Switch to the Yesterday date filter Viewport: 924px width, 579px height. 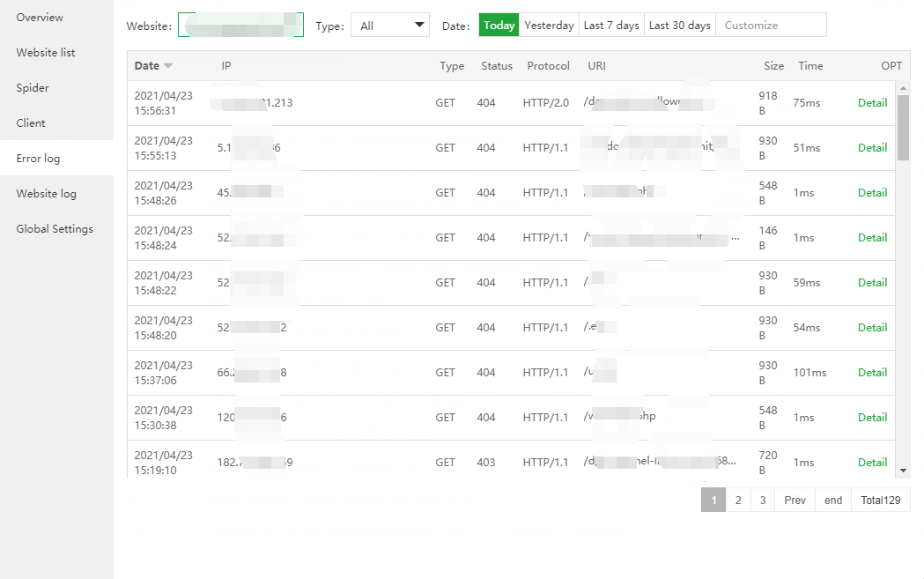pos(549,26)
